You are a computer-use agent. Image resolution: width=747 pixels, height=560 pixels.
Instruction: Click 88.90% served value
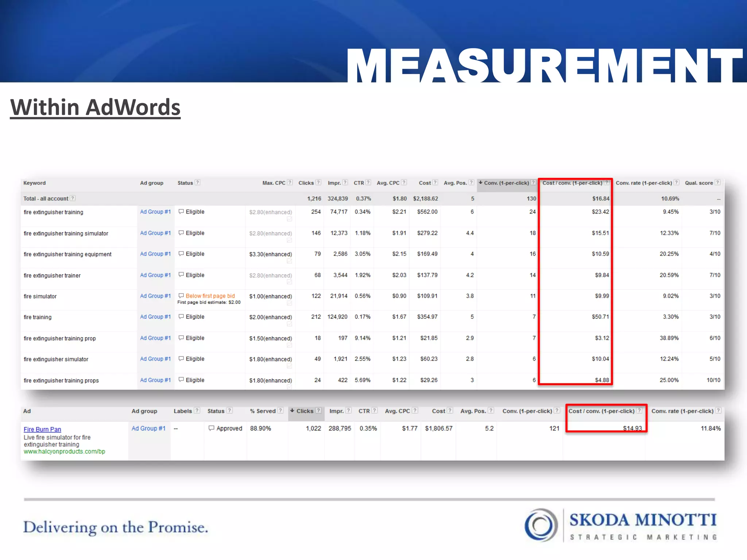coord(260,428)
